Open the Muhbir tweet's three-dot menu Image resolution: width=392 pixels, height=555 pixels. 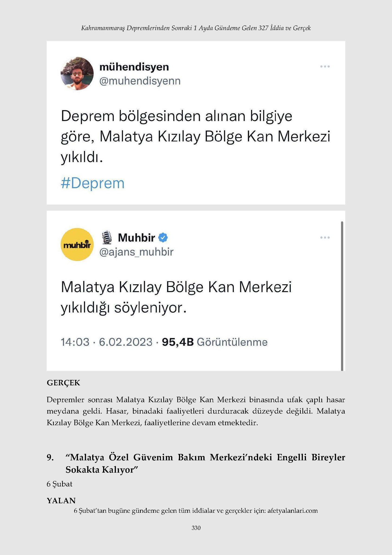tap(325, 237)
